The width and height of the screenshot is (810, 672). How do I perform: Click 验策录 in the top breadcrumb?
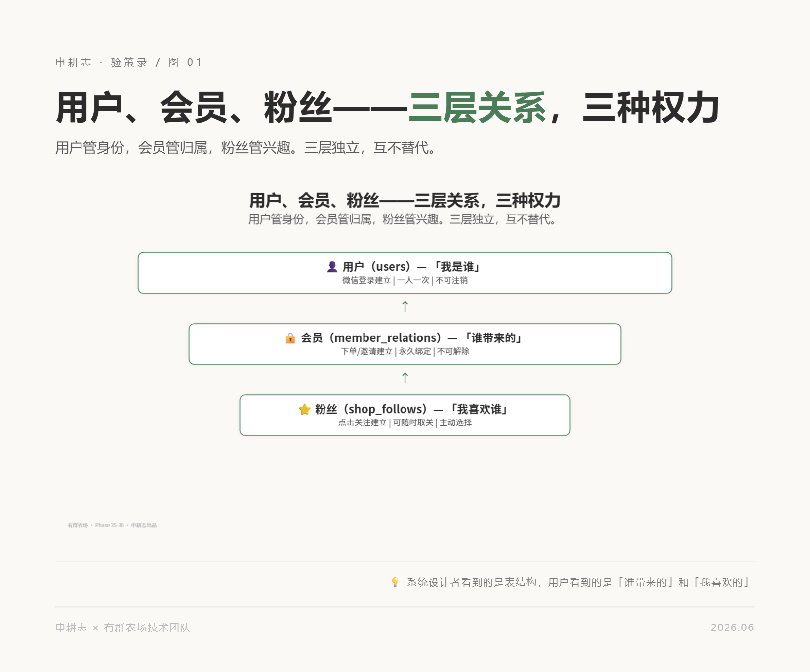(x=129, y=62)
